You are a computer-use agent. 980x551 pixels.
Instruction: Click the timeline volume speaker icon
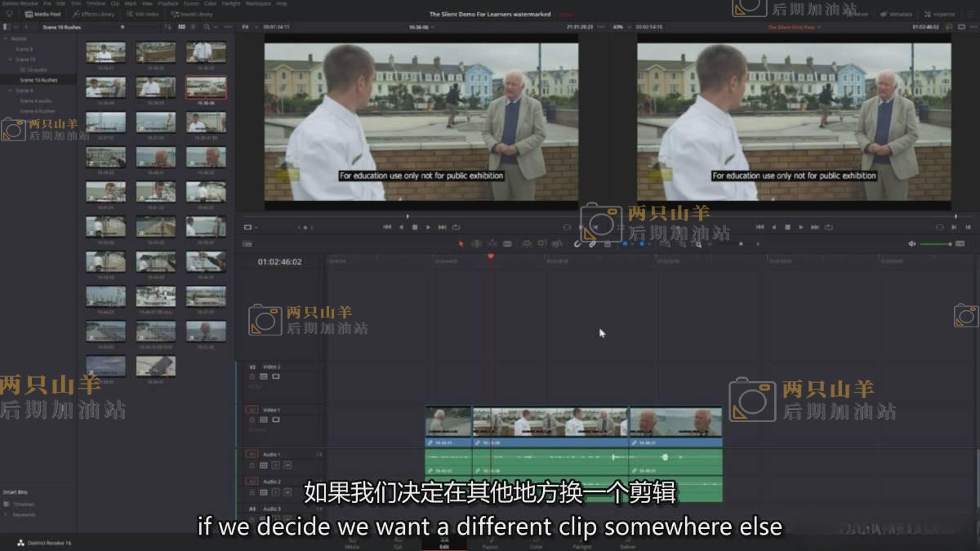[x=912, y=244]
